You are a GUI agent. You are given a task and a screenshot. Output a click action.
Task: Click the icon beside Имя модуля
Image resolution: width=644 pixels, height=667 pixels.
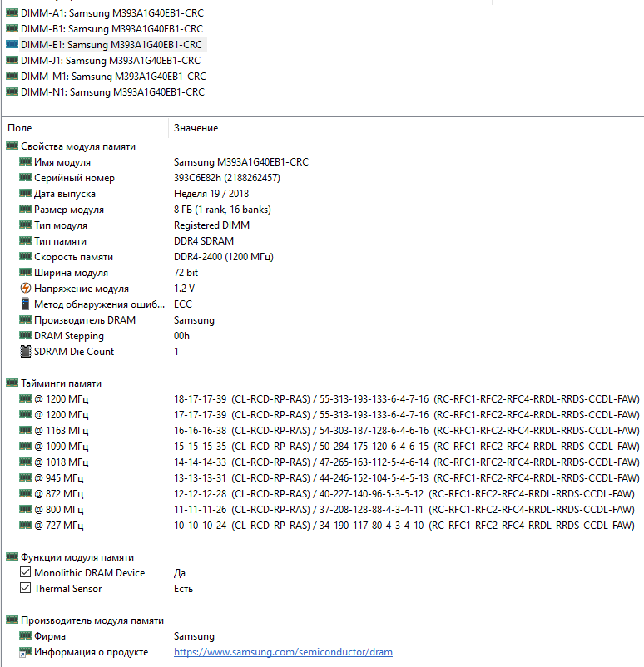(26, 161)
